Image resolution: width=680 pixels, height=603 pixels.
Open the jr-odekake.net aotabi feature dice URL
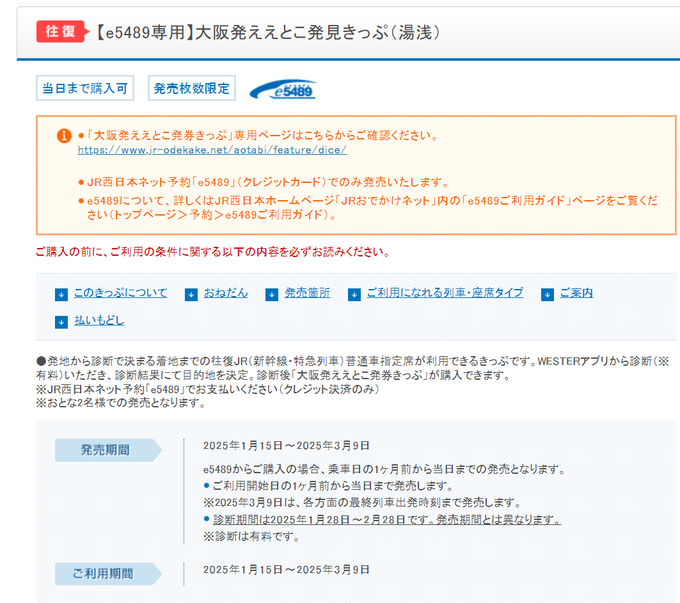(212, 150)
